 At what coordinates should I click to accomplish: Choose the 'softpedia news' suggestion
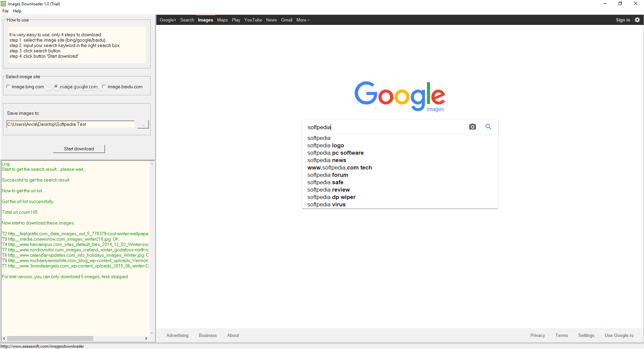400,160
